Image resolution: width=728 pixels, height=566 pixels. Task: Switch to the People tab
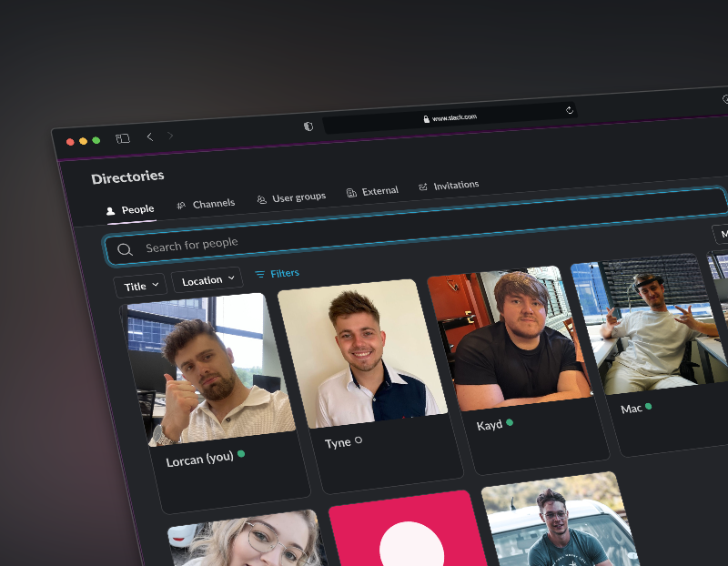[x=130, y=210]
